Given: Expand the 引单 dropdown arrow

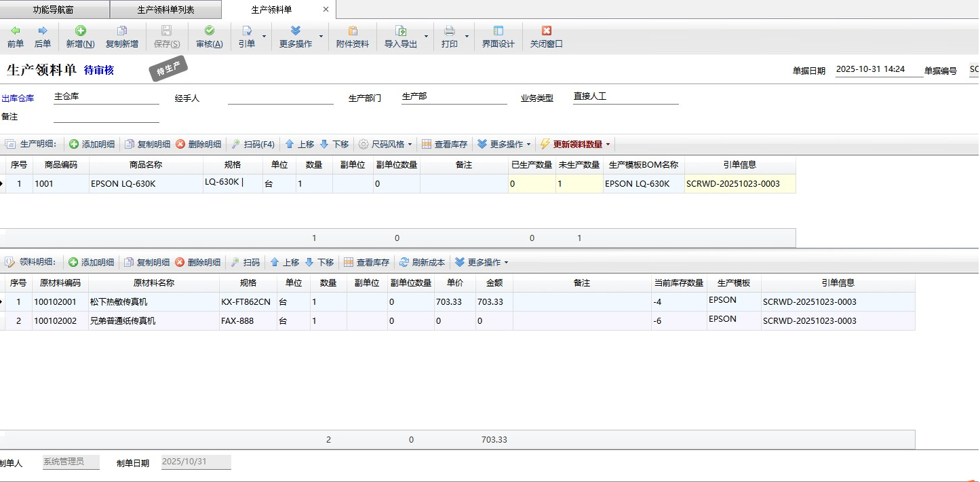Looking at the screenshot, I should pyautogui.click(x=264, y=37).
